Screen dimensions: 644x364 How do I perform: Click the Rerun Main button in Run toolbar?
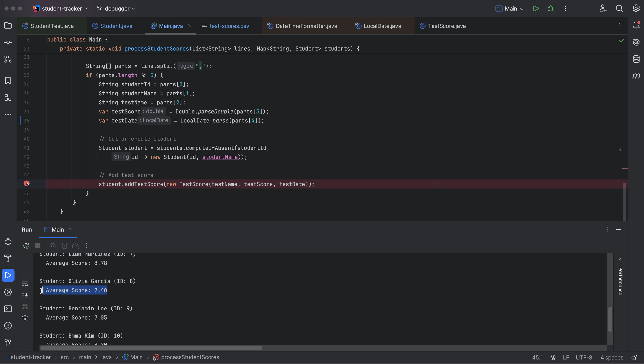(x=26, y=246)
